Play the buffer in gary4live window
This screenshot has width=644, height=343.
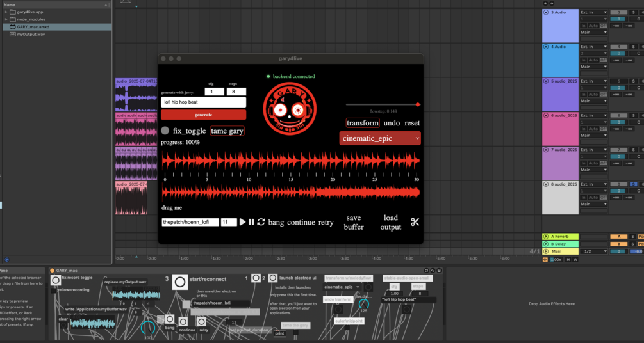[242, 222]
